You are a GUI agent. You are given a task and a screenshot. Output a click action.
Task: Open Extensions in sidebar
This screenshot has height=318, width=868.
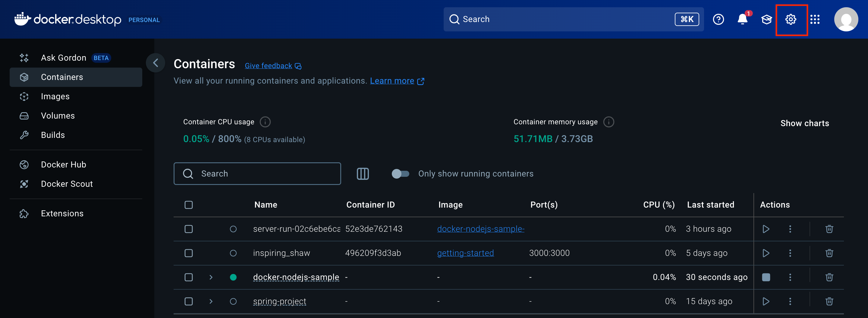click(76, 214)
